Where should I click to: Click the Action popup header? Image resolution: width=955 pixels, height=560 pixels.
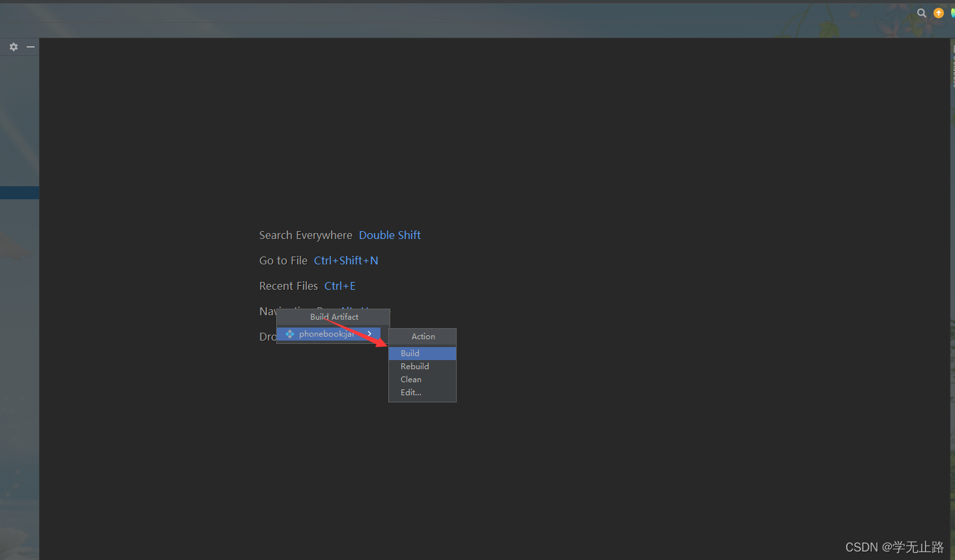click(423, 337)
